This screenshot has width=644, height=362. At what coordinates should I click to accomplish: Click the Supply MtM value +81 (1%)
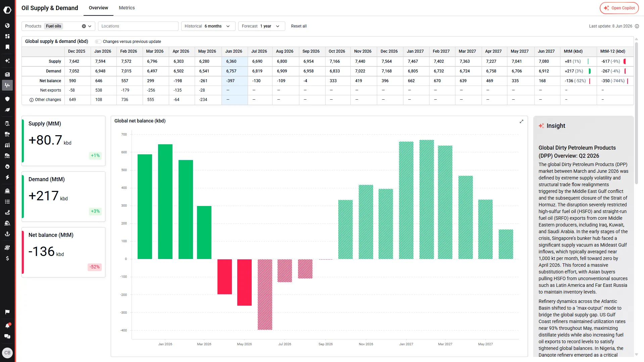point(573,61)
